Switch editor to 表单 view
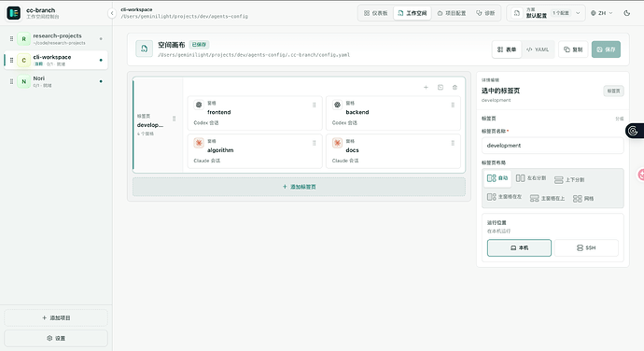Image resolution: width=644 pixels, height=351 pixels. click(x=507, y=49)
